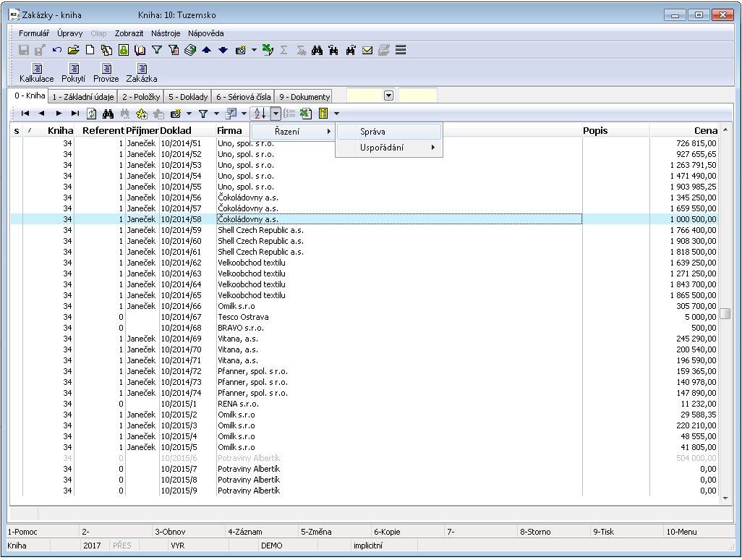Screen dimensions: 742x560
Task: Click the envelope mail icon
Action: 367,50
